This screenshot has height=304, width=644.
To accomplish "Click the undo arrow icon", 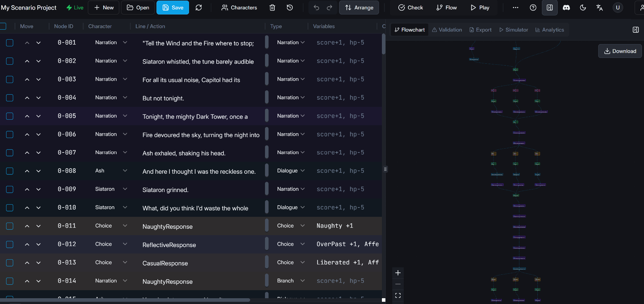I will point(316,8).
